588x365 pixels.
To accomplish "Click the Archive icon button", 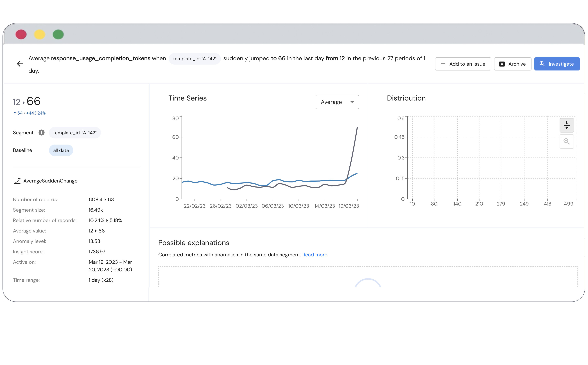I will tap(502, 63).
